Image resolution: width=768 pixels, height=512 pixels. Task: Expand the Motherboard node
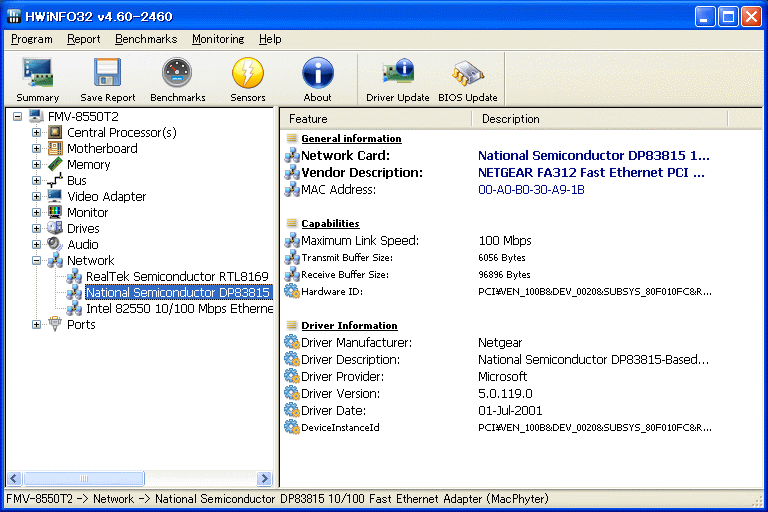pyautogui.click(x=36, y=148)
